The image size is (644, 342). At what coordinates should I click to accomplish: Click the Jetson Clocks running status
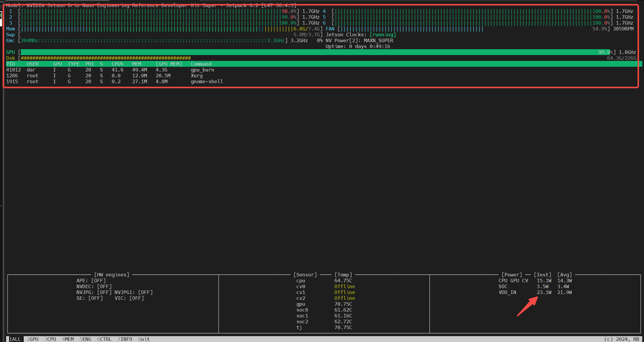coord(383,35)
